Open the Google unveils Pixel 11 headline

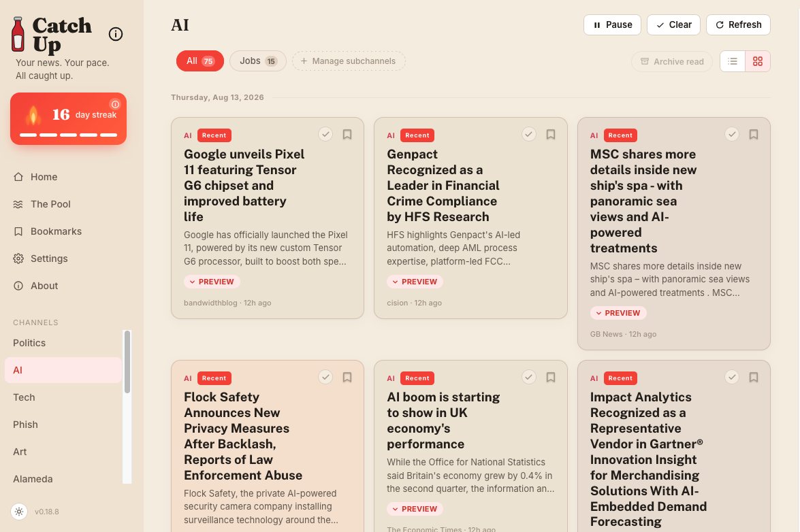244,186
